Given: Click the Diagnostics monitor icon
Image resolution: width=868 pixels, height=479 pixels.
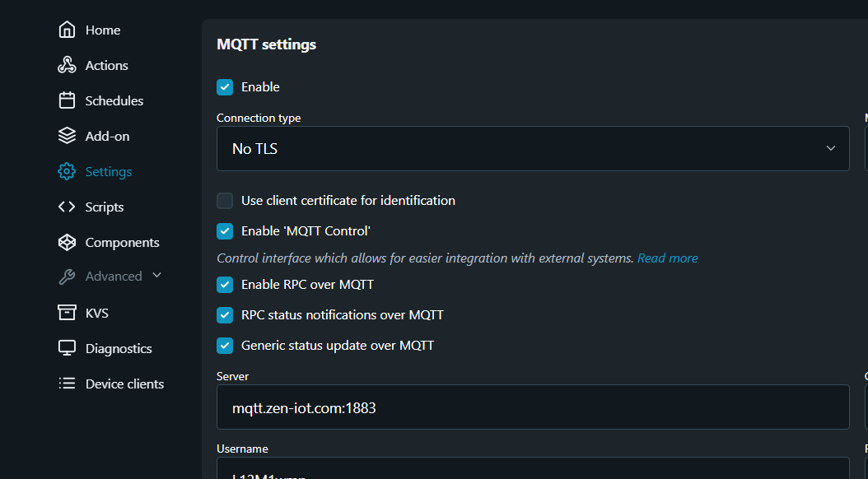Looking at the screenshot, I should [x=67, y=348].
